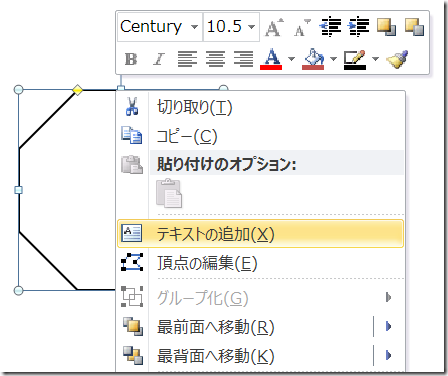Select テキストの追加(X) menu item
The width and height of the screenshot is (448, 376).
point(261,234)
